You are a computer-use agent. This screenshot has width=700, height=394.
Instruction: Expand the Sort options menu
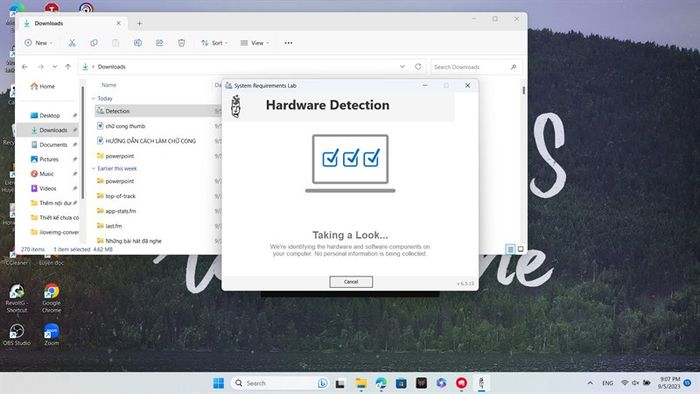214,43
